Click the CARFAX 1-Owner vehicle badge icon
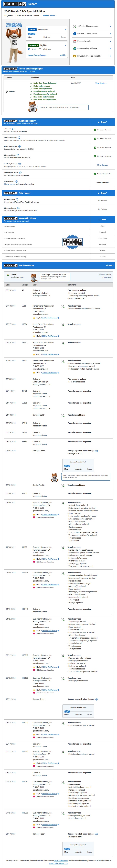Screen dimensions: 117x868 coord(75,34)
